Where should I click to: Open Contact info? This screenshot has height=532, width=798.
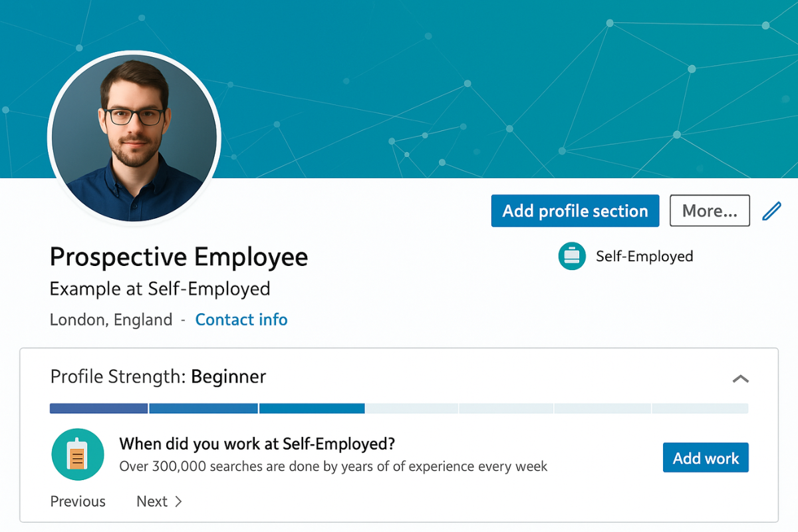tap(241, 320)
